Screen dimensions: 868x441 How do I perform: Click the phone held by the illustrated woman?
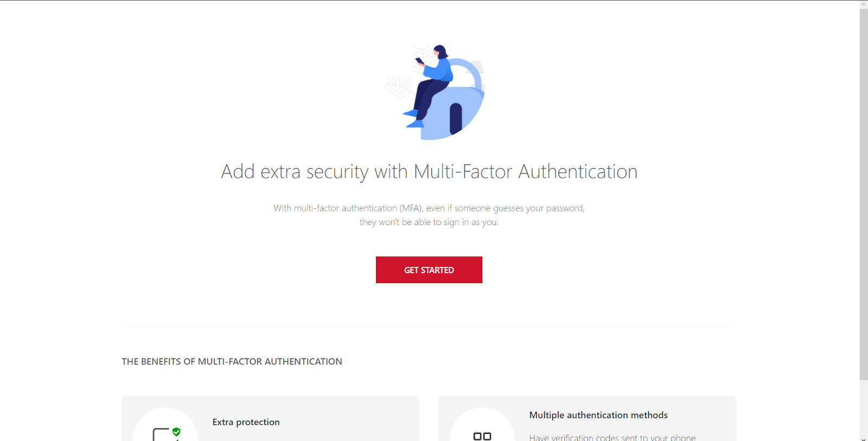pyautogui.click(x=419, y=61)
